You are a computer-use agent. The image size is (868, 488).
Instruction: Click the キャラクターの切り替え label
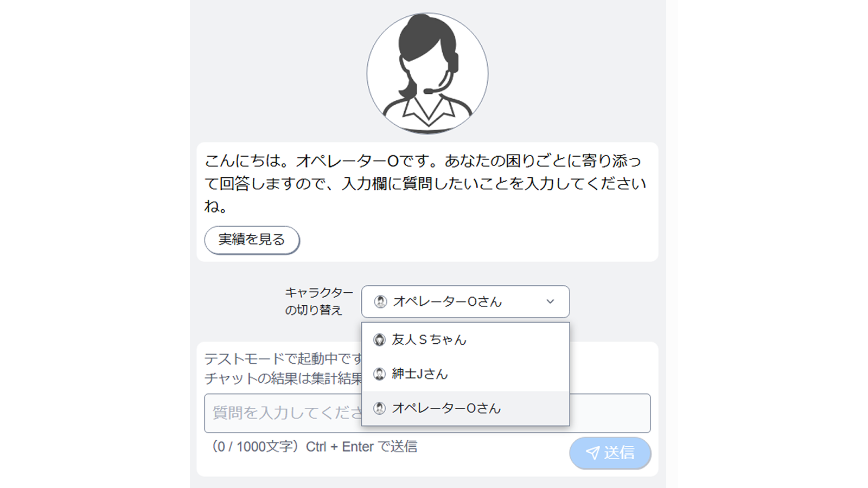coord(319,301)
